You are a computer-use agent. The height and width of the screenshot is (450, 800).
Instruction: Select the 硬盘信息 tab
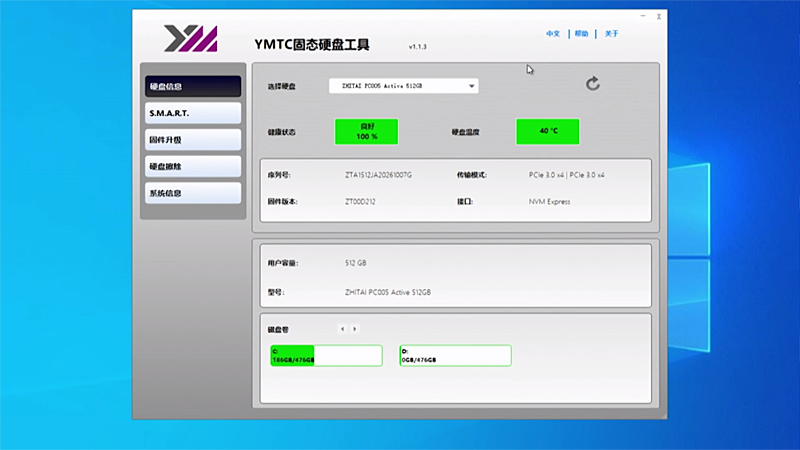[x=193, y=86]
